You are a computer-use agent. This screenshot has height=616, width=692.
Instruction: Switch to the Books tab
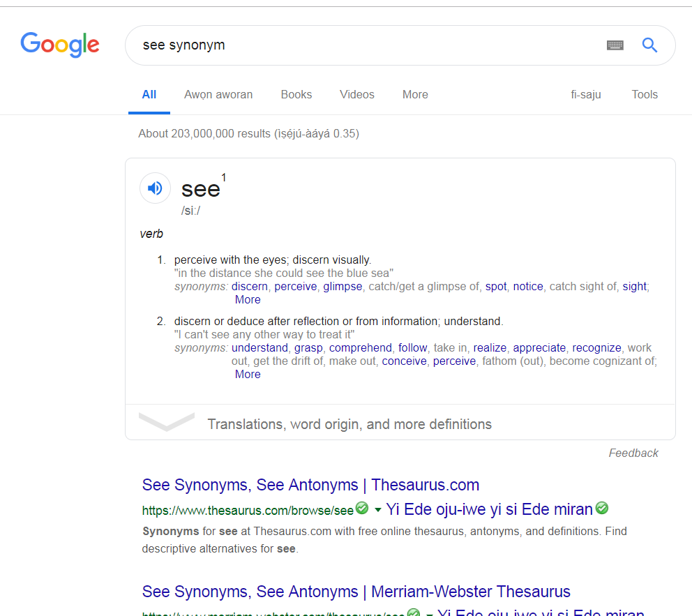(x=296, y=94)
